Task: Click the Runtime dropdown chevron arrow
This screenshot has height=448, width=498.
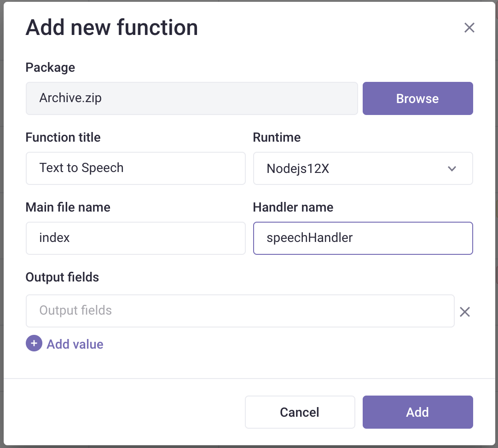Action: [x=452, y=168]
